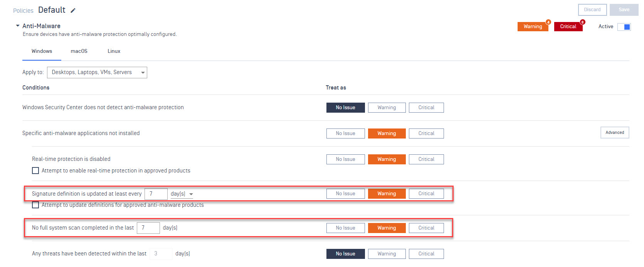This screenshot has width=644, height=267.
Task: Click the signature definition days input field
Action: pyautogui.click(x=156, y=194)
